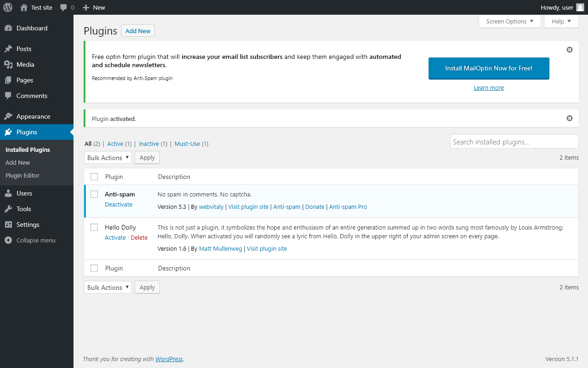Open the Plugin Editor submenu item
Viewport: 588px width, 368px height.
[23, 175]
